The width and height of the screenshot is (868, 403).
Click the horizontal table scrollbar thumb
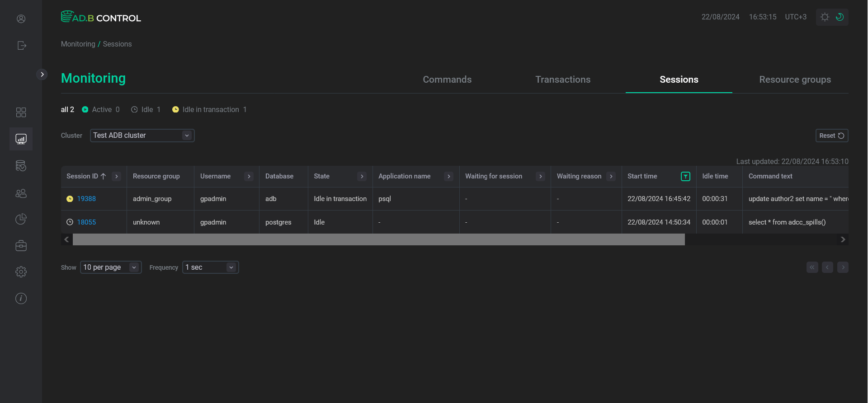378,239
